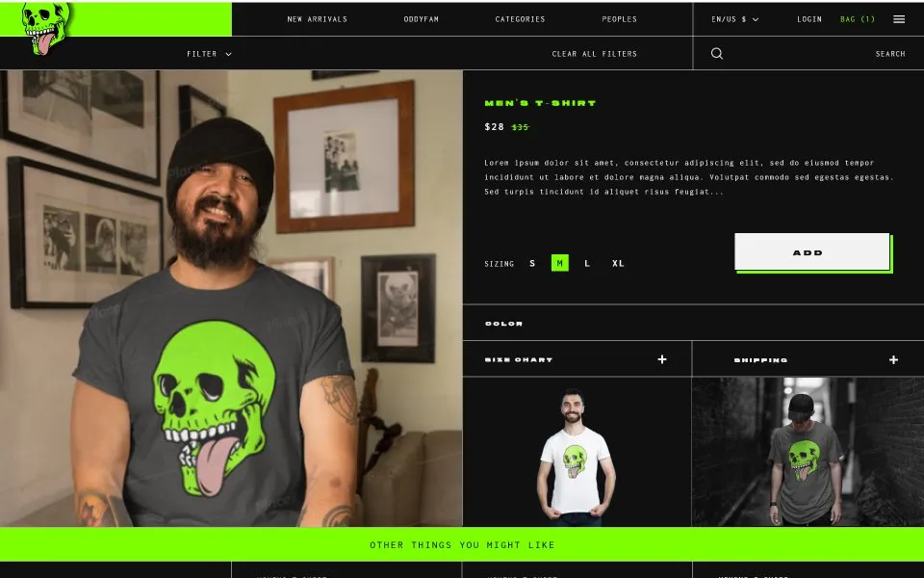This screenshot has width=924, height=578.
Task: Click the ADD button
Action: coord(808,251)
